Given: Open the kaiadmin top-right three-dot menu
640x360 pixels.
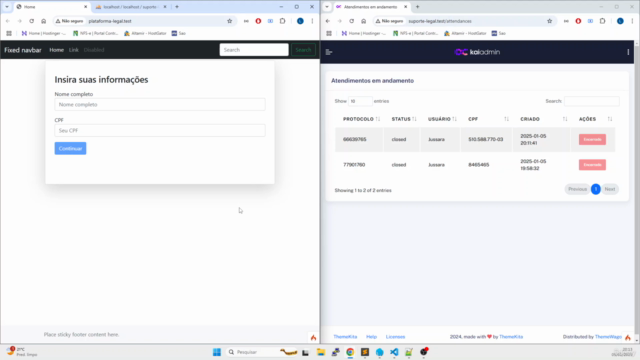Looking at the screenshot, I should [x=628, y=52].
